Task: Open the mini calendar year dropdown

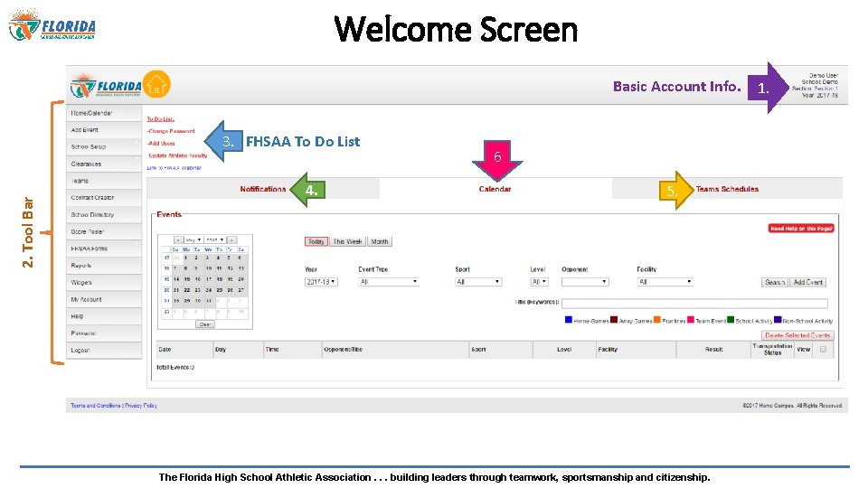Action: click(215, 240)
